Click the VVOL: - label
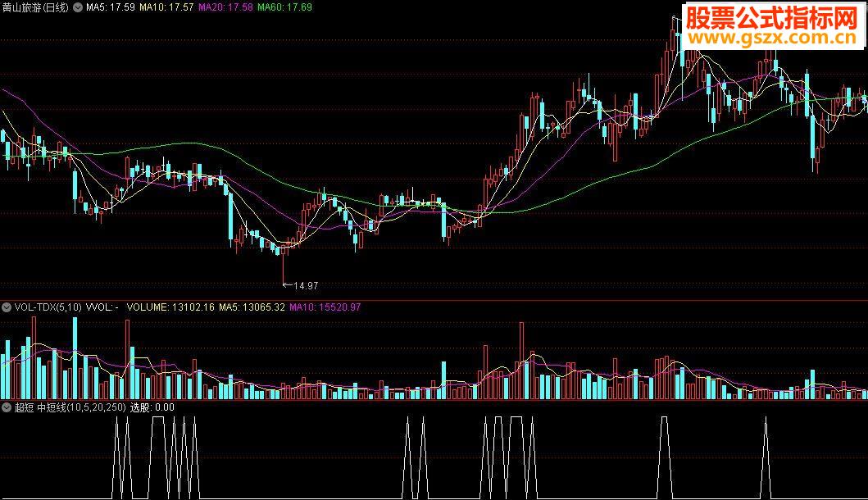This screenshot has width=868, height=500. [x=102, y=307]
